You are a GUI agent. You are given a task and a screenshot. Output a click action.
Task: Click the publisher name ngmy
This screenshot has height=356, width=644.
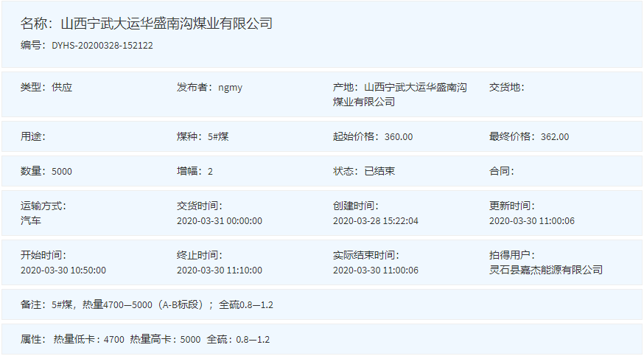pos(230,88)
